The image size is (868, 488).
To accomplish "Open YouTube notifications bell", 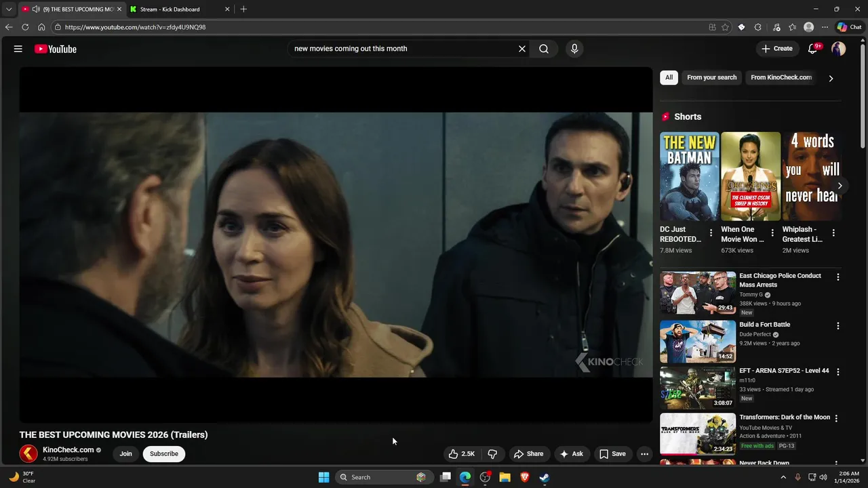I will pos(813,49).
